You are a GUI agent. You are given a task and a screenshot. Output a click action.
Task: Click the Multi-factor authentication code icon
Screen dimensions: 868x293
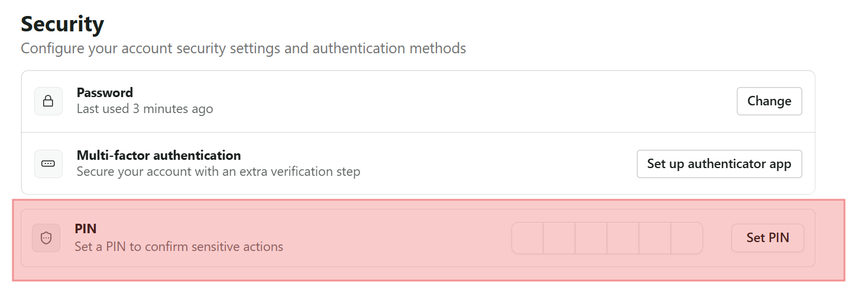(48, 164)
